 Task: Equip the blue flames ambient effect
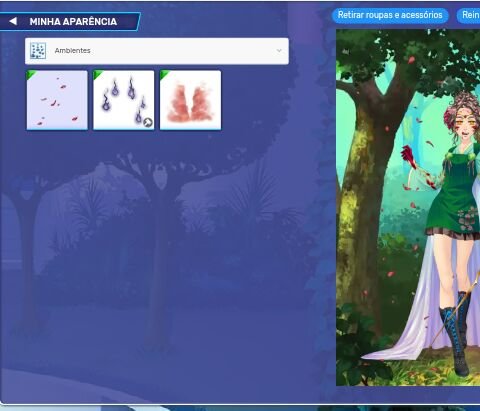pyautogui.click(x=124, y=100)
